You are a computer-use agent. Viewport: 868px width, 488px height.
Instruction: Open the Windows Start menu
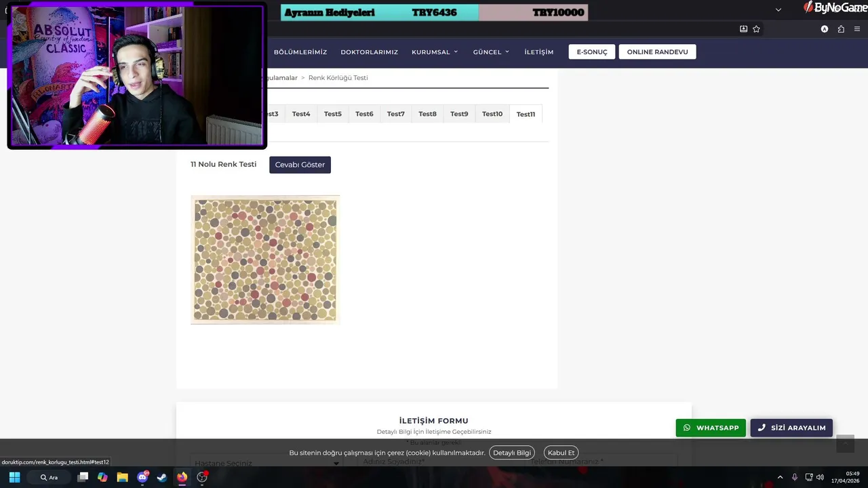[x=14, y=477]
